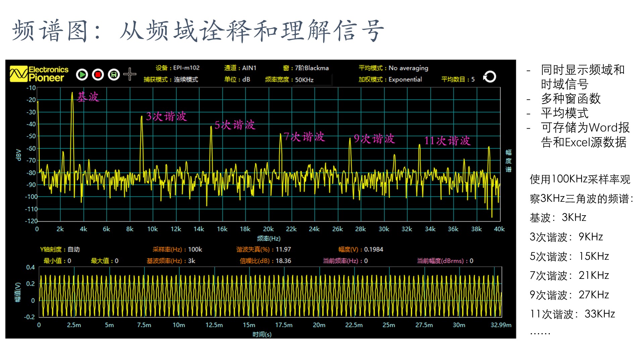This screenshot has height=362, width=644.
Task: Open the frequency width 50KHz selector
Action: click(304, 80)
